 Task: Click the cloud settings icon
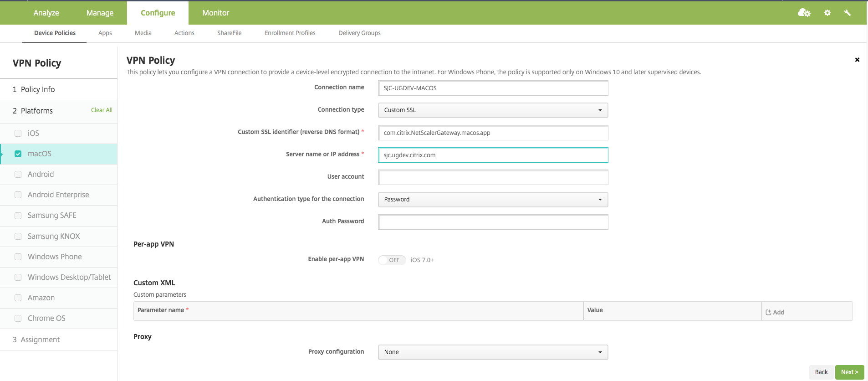click(x=804, y=13)
